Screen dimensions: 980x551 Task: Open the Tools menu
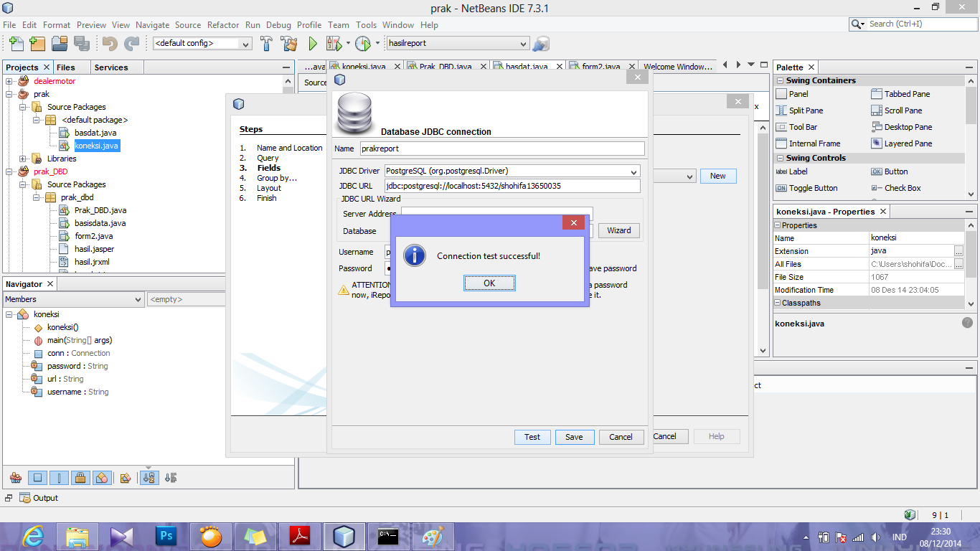pyautogui.click(x=366, y=24)
